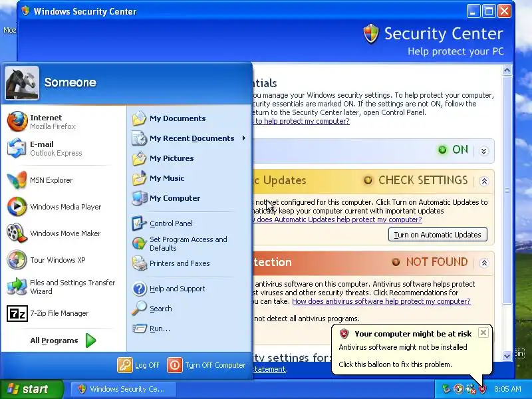
Task: Choose the E-mail Outlook Express entry
Action: point(64,148)
